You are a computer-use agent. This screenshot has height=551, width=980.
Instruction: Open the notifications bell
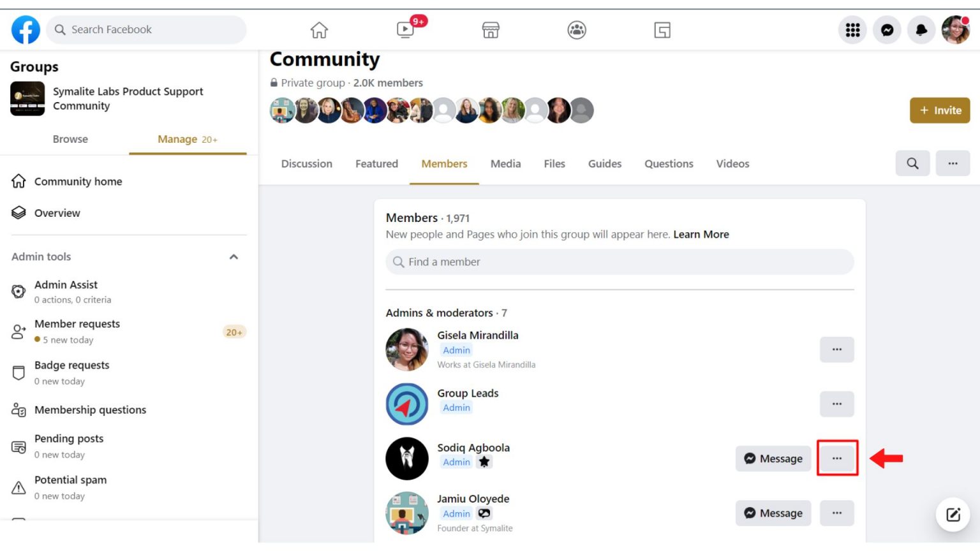point(921,29)
